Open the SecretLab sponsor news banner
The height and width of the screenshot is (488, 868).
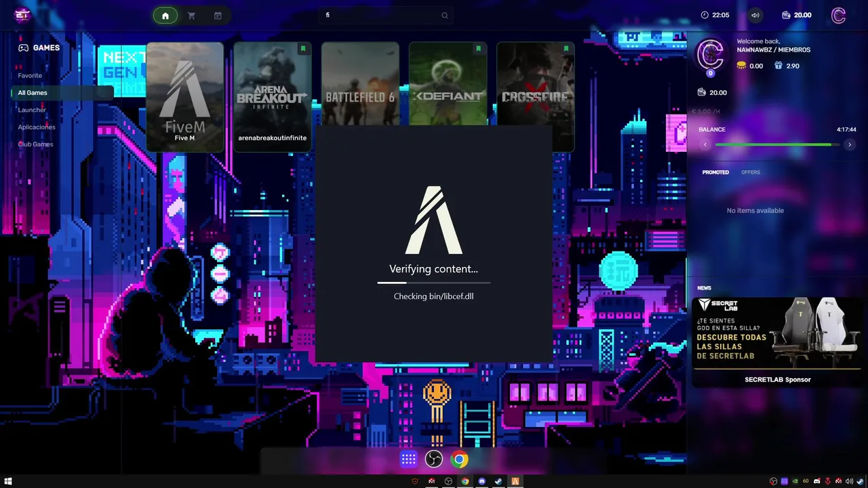[x=778, y=333]
